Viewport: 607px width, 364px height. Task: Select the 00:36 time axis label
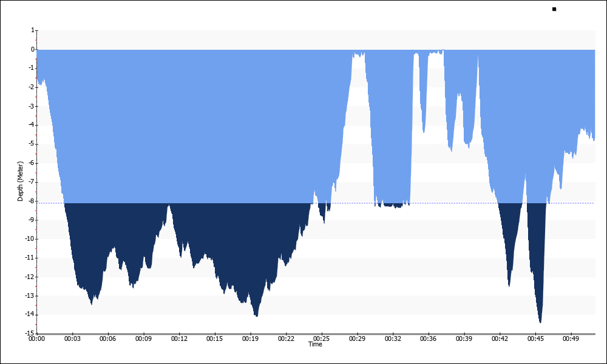(x=428, y=339)
